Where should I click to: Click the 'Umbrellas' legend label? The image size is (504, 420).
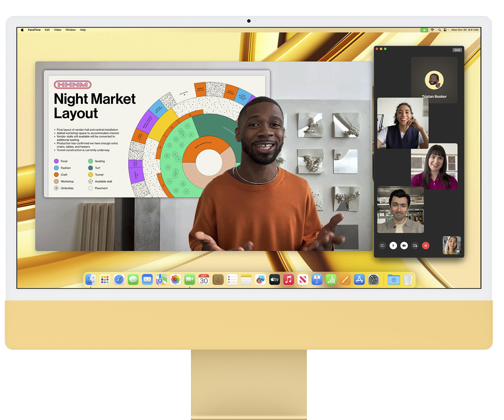coord(67,188)
